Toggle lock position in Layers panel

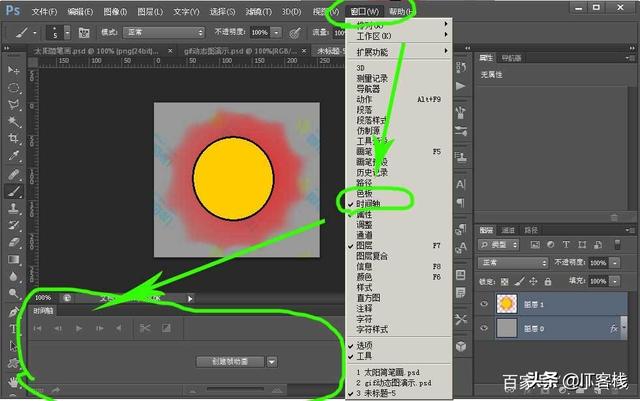(533, 281)
